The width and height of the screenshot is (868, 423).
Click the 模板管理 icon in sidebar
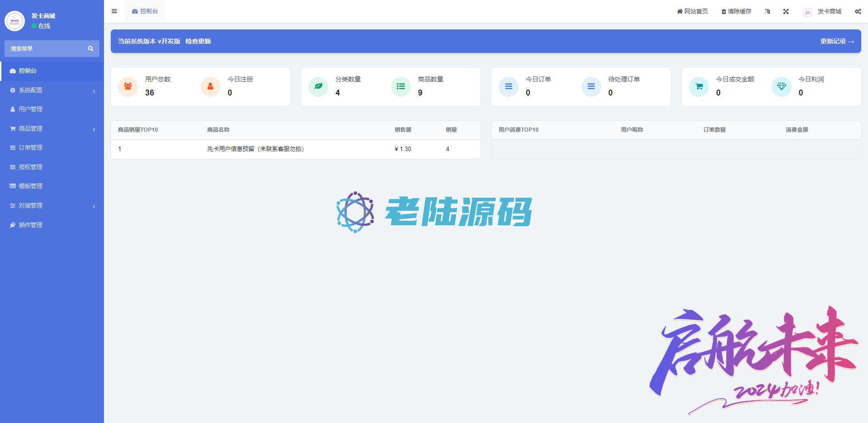pos(13,186)
